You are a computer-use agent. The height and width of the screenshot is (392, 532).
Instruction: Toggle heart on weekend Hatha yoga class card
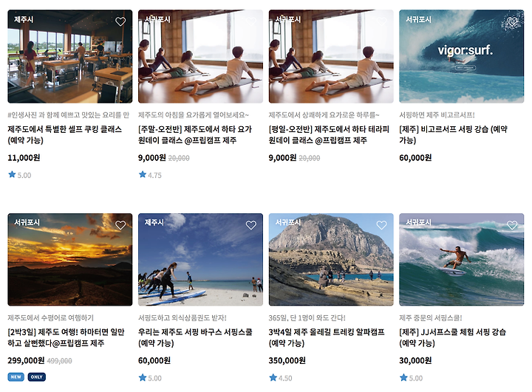coord(250,21)
